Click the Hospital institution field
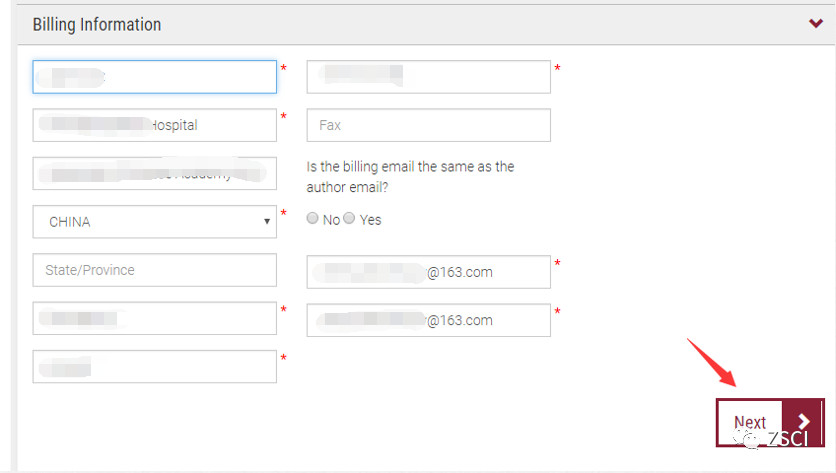The width and height of the screenshot is (836, 473). click(154, 125)
